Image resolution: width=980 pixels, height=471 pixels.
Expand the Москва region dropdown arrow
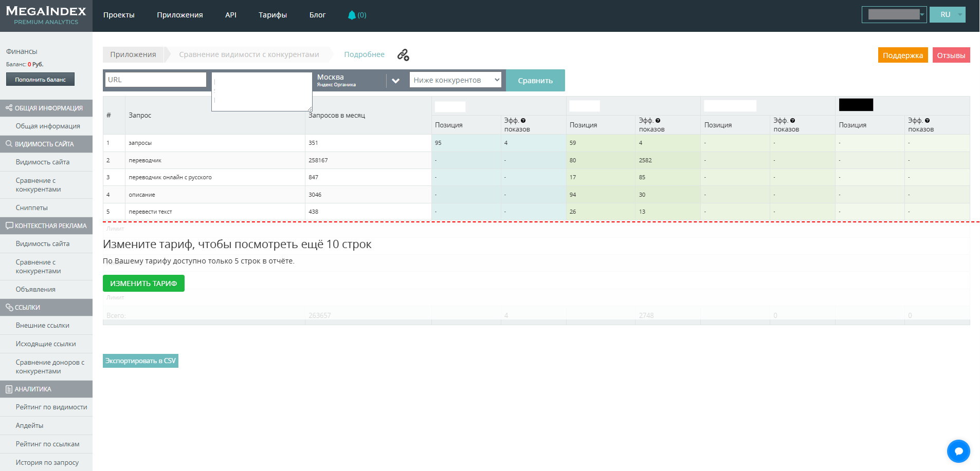click(395, 81)
